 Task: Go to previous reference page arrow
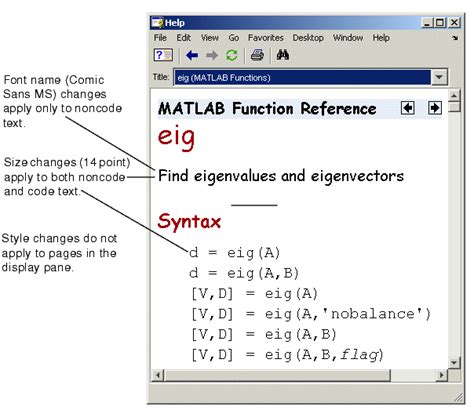click(408, 108)
